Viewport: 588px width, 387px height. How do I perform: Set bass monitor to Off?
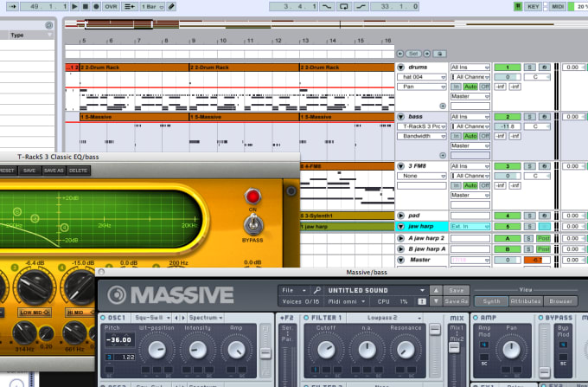point(485,136)
